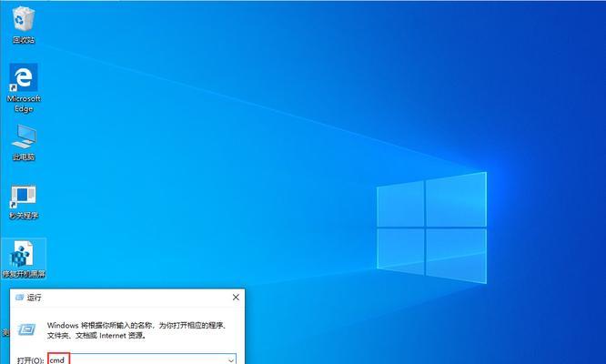The width and height of the screenshot is (606, 364).
Task: Select the 修复开机黑屏 desktop icon
Action: (x=24, y=254)
